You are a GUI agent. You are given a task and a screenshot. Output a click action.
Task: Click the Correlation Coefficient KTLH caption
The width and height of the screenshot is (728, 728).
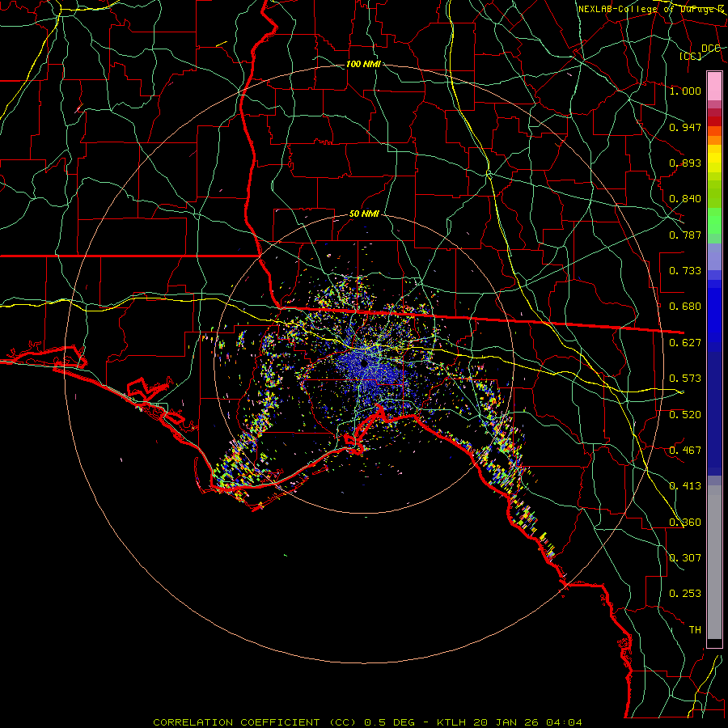367,722
